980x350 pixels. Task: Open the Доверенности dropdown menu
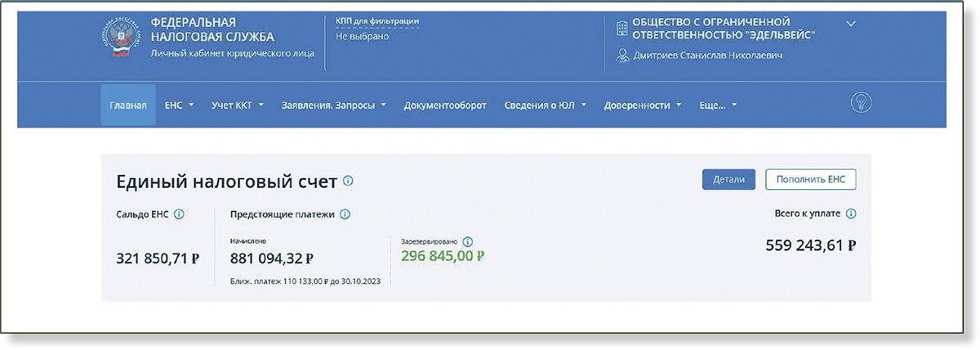(642, 105)
